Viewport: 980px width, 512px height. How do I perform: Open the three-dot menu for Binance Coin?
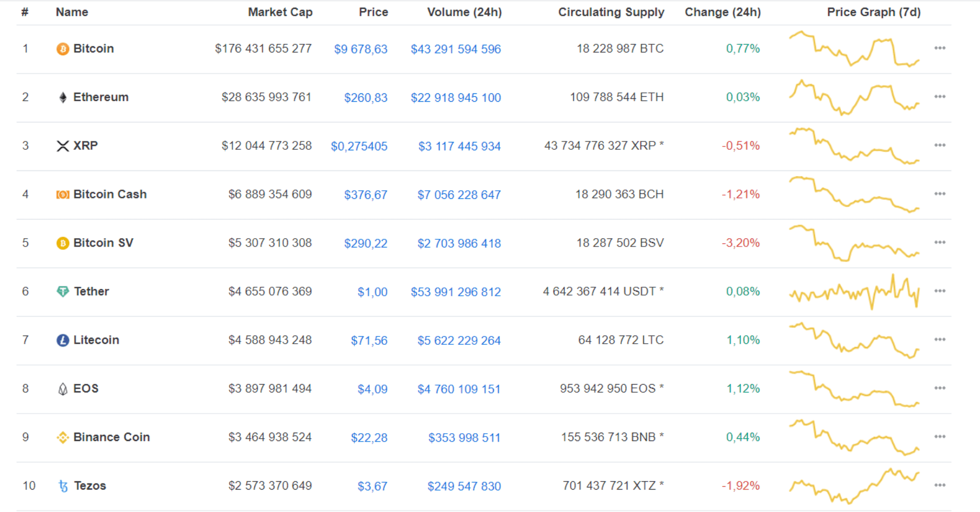pos(940,437)
